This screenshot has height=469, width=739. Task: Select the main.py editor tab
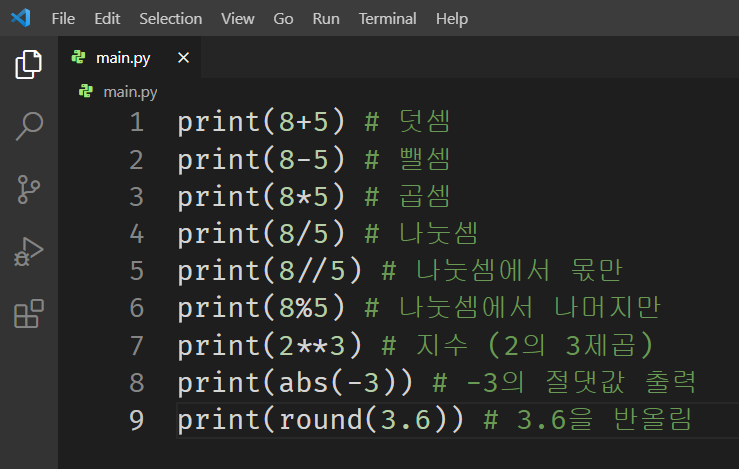[130, 58]
